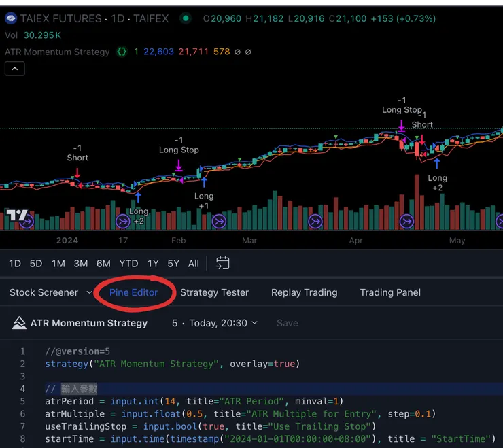Select the 6M time range
The image size is (503, 448).
103,264
